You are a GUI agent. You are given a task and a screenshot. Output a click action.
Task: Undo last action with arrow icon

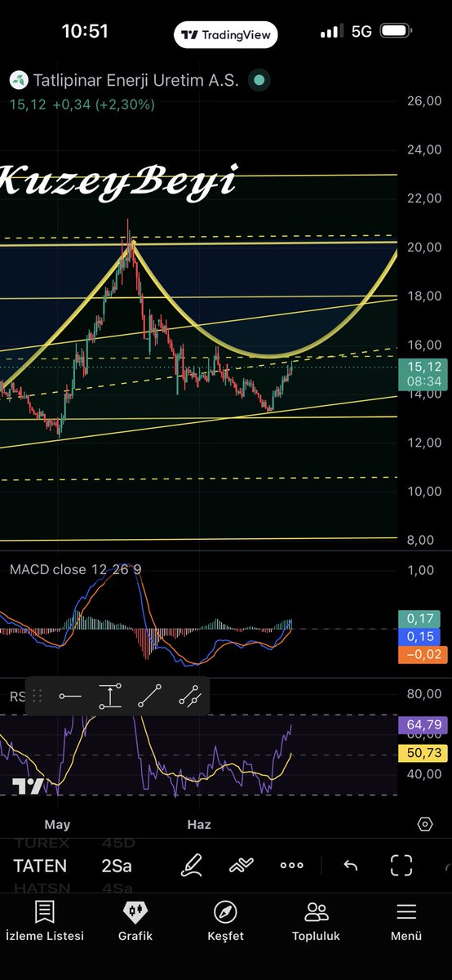pos(351,865)
